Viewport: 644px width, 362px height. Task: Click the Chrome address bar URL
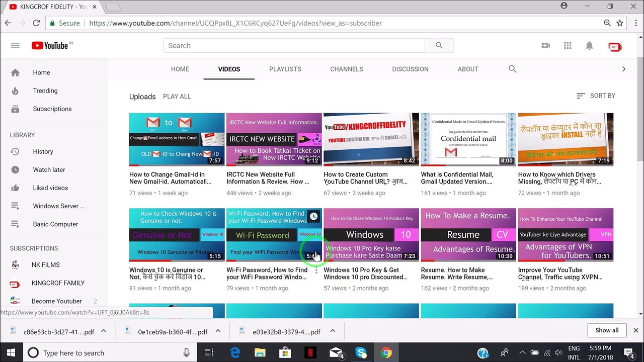[x=235, y=23]
